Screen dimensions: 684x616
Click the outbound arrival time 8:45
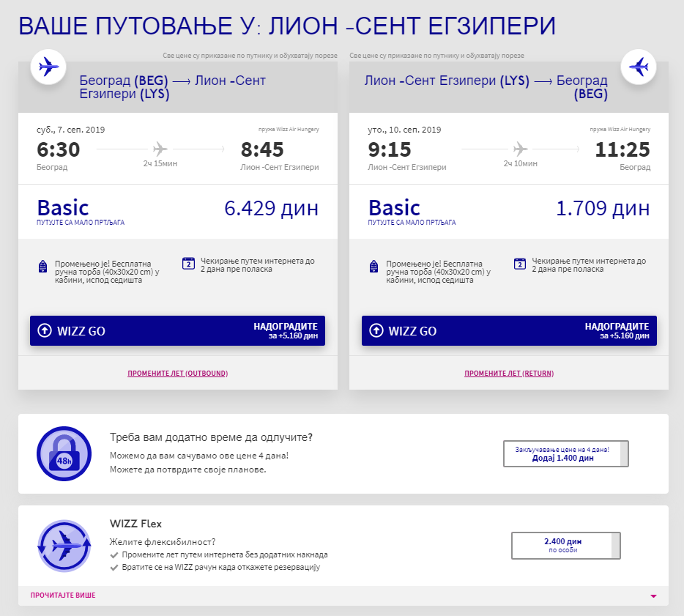click(x=262, y=149)
